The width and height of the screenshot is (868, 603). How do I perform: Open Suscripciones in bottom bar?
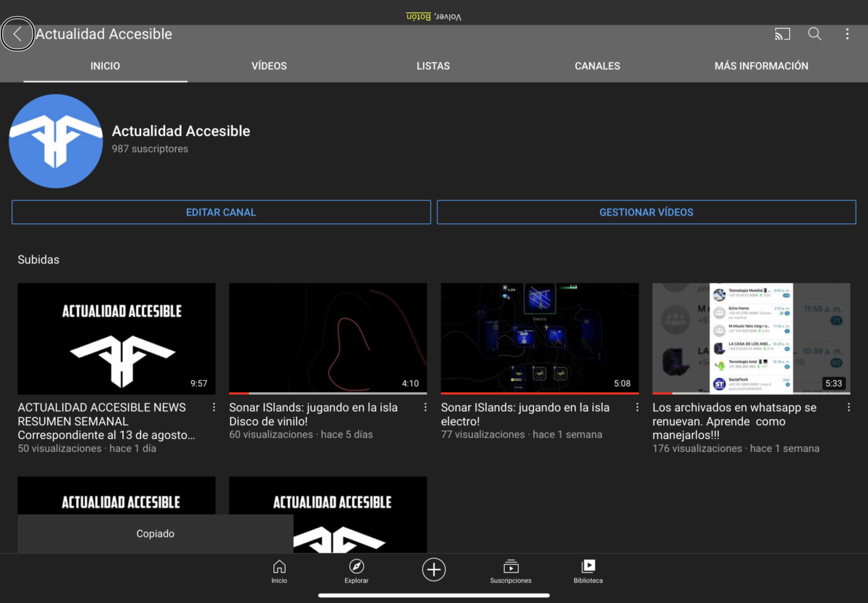coord(511,571)
